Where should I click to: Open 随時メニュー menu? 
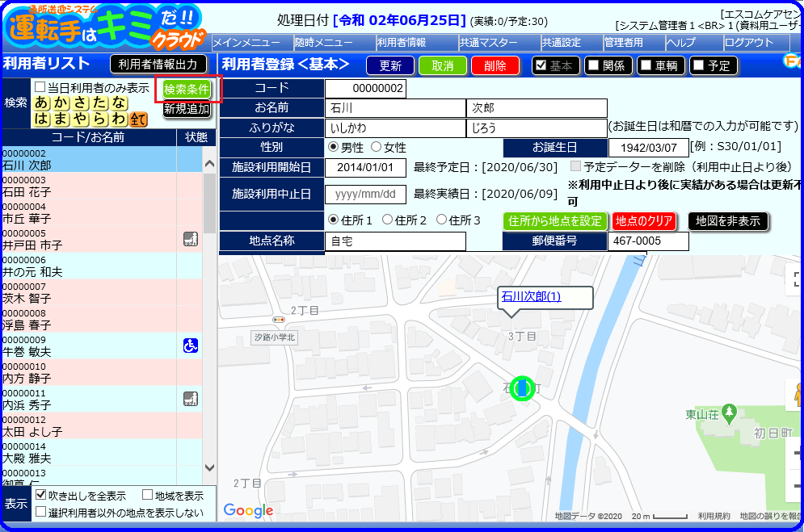(x=335, y=43)
